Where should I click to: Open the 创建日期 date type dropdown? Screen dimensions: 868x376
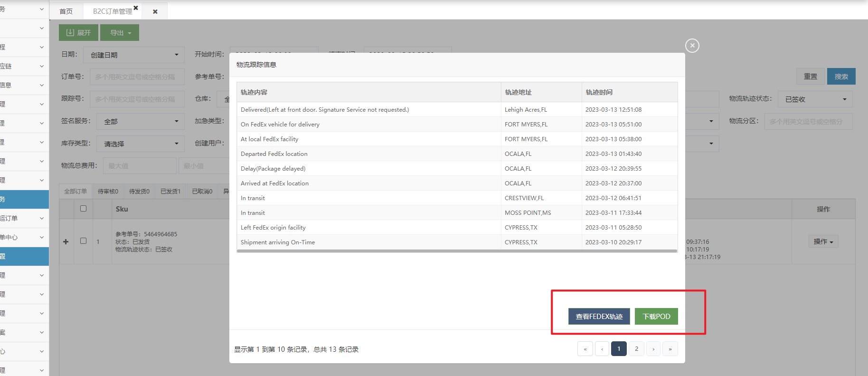134,55
